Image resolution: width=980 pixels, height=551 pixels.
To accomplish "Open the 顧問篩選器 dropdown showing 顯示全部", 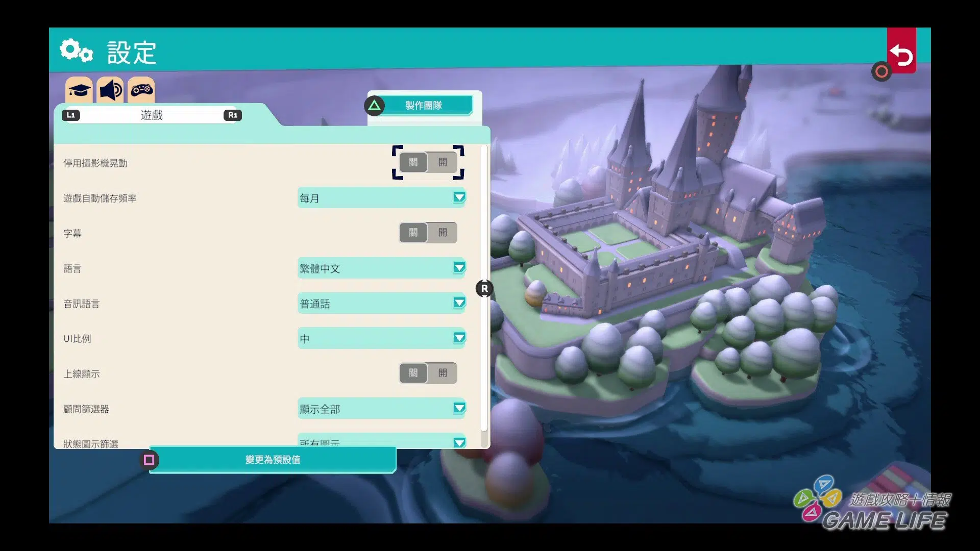I will (381, 409).
